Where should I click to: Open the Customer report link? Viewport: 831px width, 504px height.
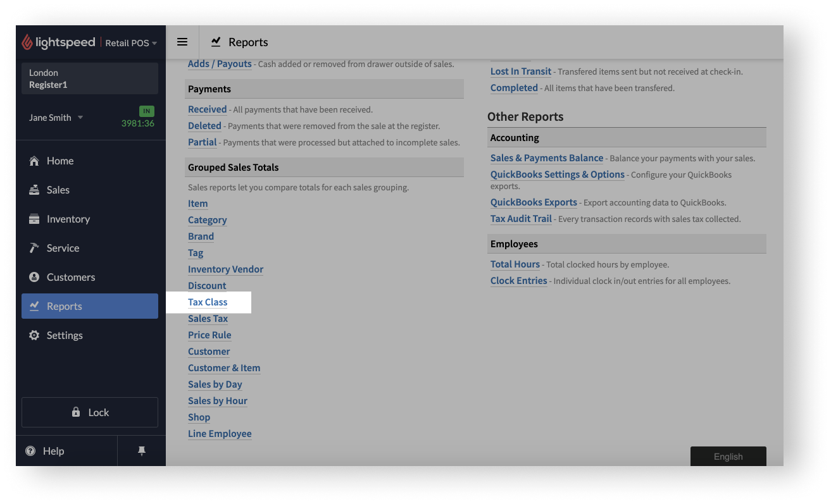click(209, 352)
